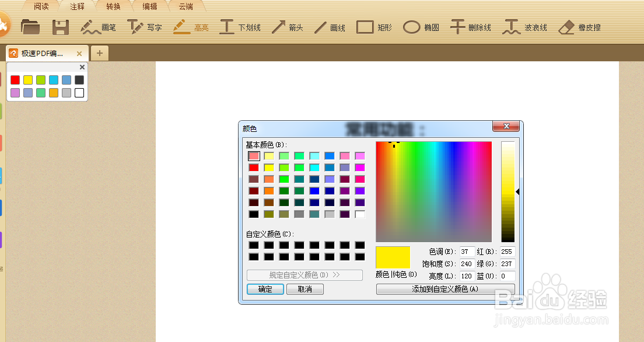Select white basic color swatch

click(x=360, y=214)
